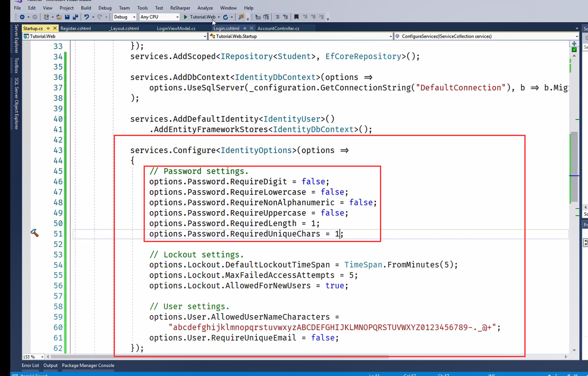The image size is (588, 376).
Task: Toggle pin on Startup.cs tab
Action: pyautogui.click(x=48, y=28)
